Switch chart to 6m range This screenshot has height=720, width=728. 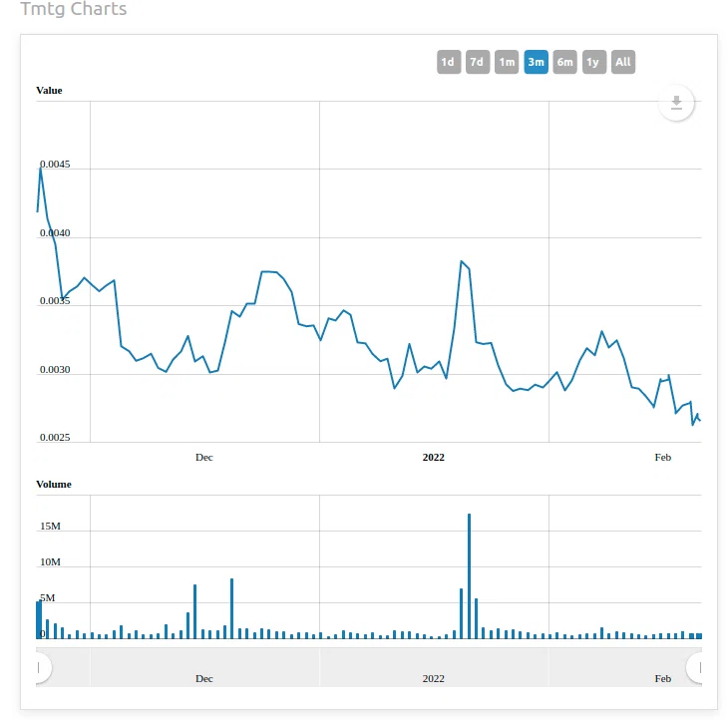[x=564, y=62]
